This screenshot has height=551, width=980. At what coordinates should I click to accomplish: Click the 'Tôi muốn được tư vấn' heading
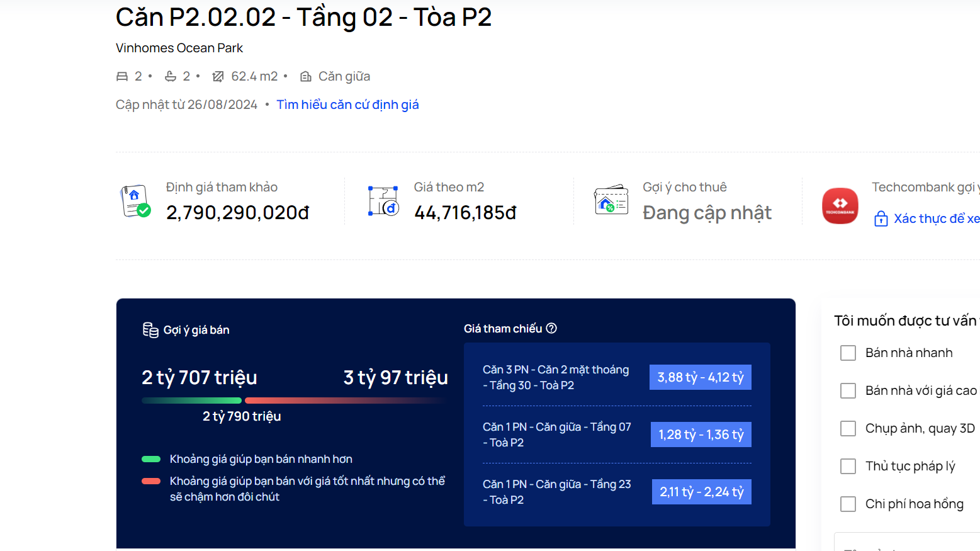point(906,321)
